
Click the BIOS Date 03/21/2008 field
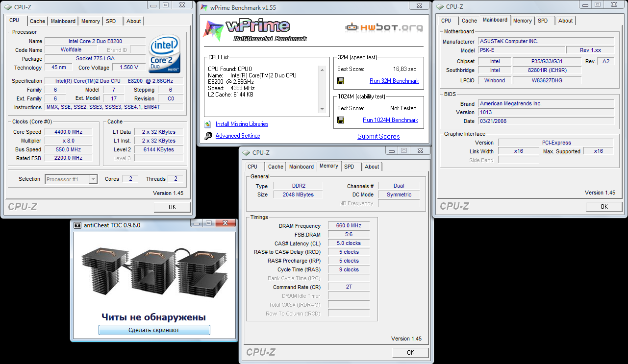(546, 121)
